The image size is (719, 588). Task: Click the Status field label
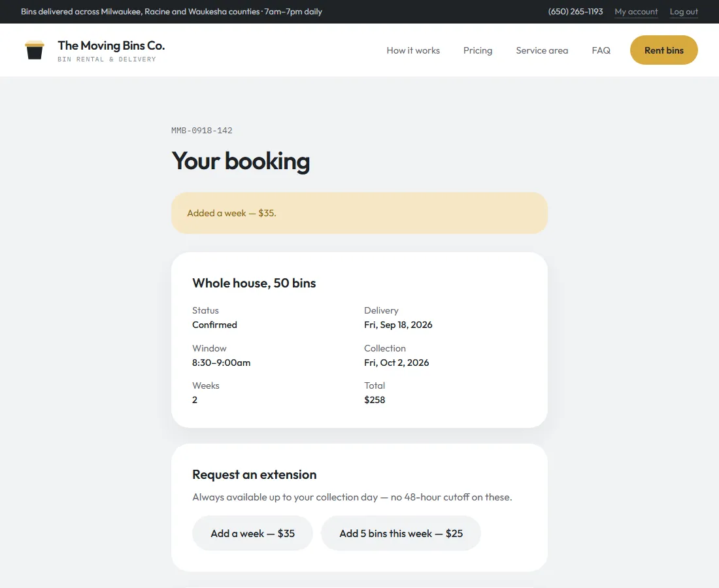point(205,310)
